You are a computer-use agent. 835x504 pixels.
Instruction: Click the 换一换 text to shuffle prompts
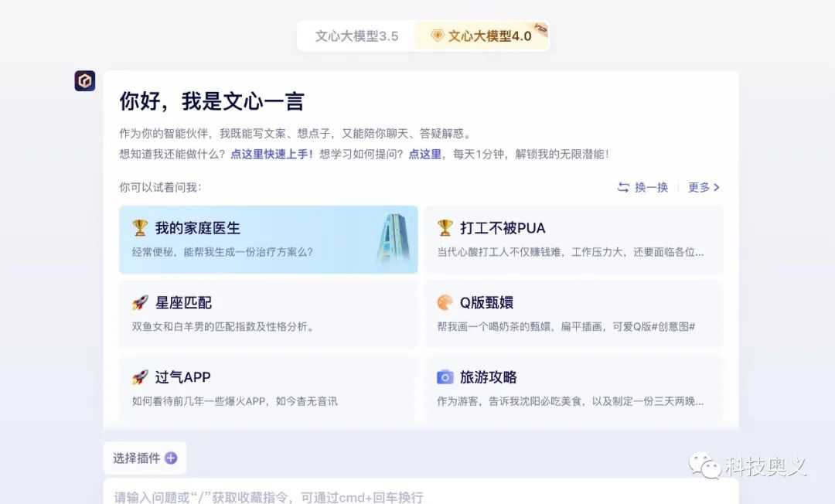pyautogui.click(x=651, y=188)
